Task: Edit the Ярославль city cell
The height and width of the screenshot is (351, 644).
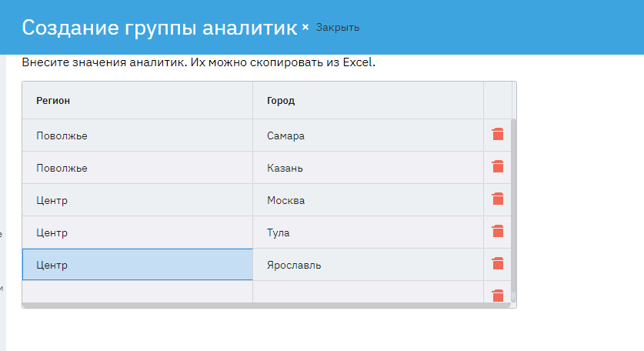Action: (368, 265)
